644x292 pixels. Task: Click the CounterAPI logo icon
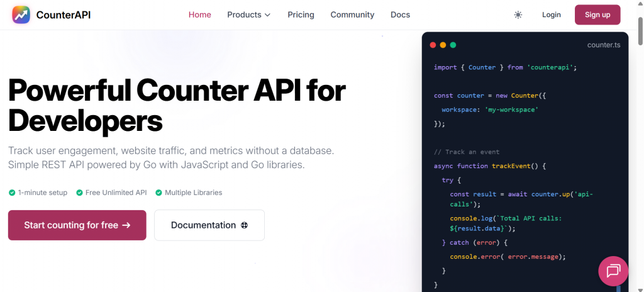tap(21, 15)
